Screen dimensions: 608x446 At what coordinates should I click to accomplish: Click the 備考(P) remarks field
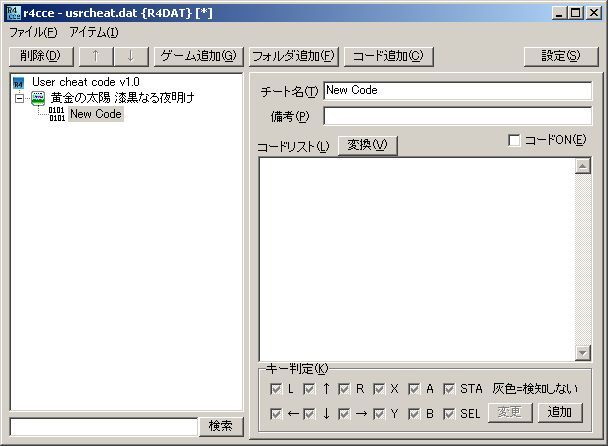tap(458, 116)
